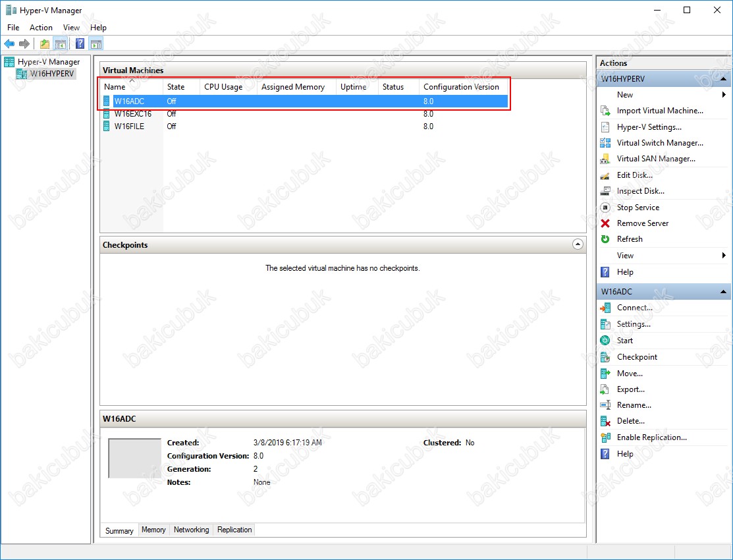Click the Inspect Disk... action
This screenshot has width=733, height=560.
coord(640,191)
